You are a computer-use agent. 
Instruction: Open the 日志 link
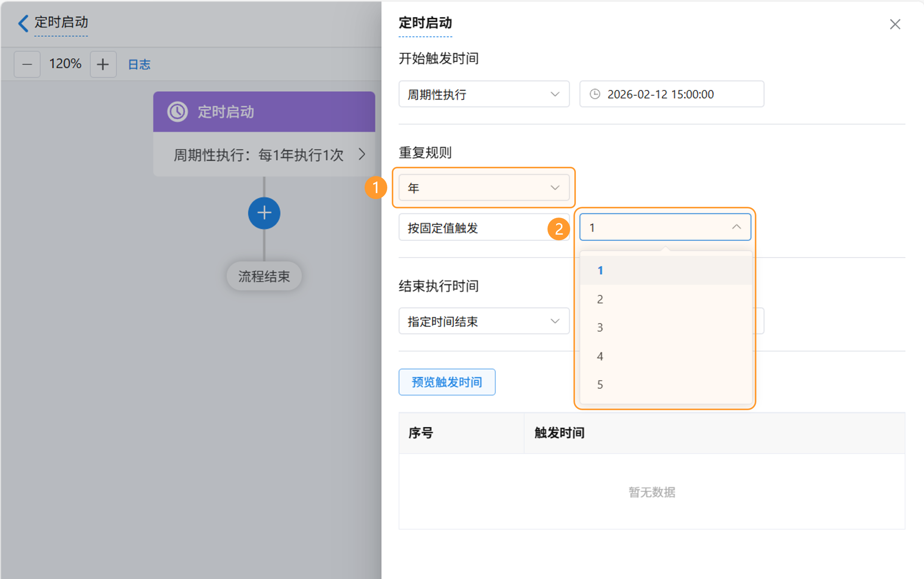click(x=139, y=64)
